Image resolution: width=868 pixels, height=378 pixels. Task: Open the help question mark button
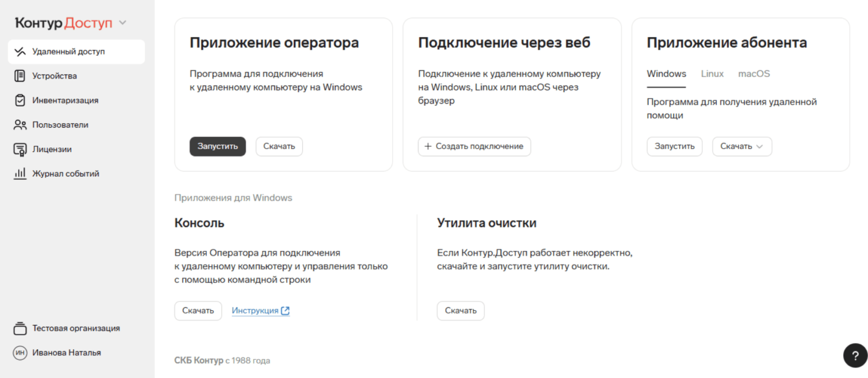point(855,355)
